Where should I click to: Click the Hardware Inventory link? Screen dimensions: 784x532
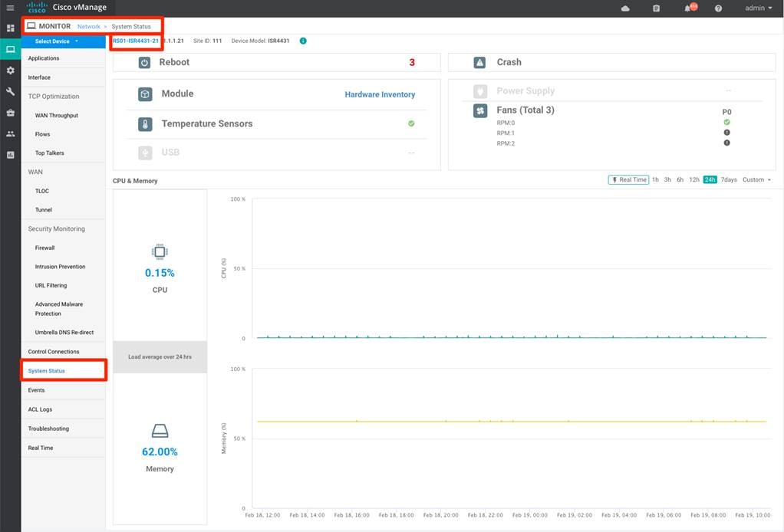point(380,94)
